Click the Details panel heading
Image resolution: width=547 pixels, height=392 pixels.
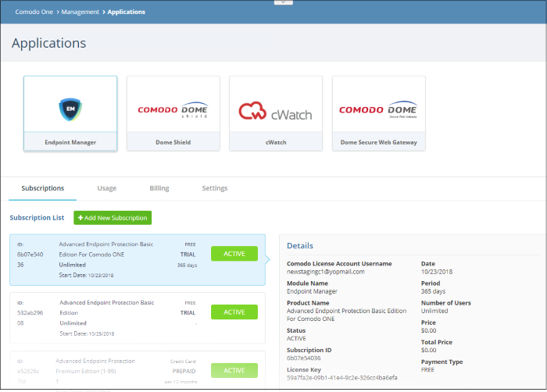(x=300, y=245)
